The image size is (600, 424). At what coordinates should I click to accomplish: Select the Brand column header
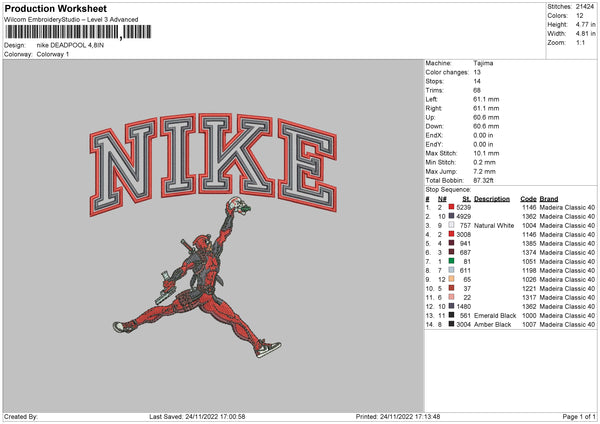tap(549, 199)
